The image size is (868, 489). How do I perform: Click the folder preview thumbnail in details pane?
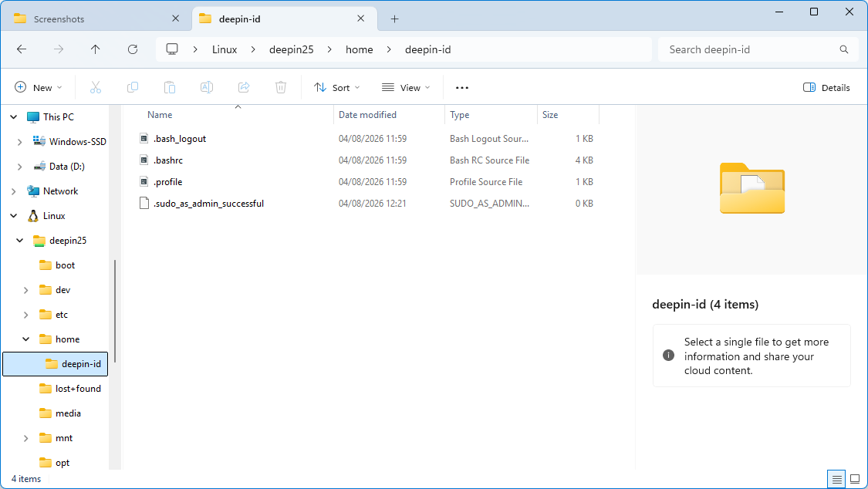751,188
